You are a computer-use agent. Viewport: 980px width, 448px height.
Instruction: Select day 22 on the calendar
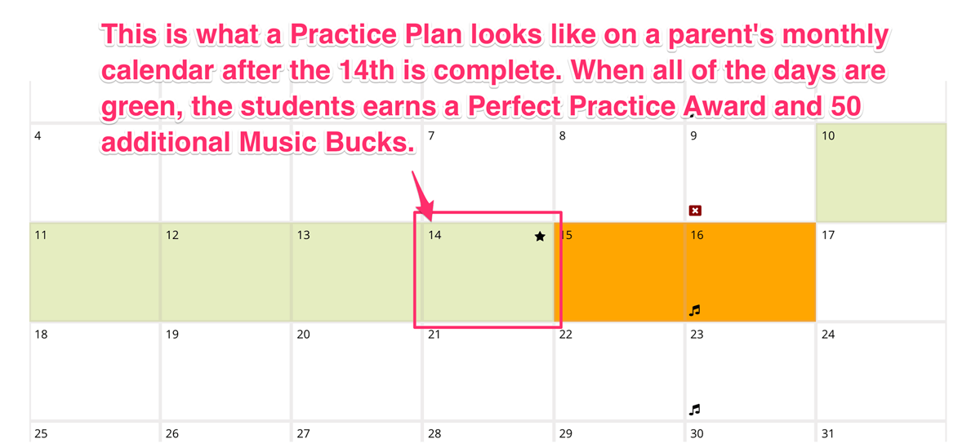(x=620, y=371)
